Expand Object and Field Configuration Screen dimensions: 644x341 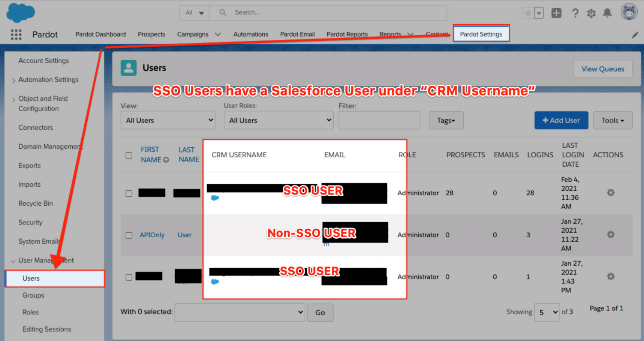click(x=13, y=99)
